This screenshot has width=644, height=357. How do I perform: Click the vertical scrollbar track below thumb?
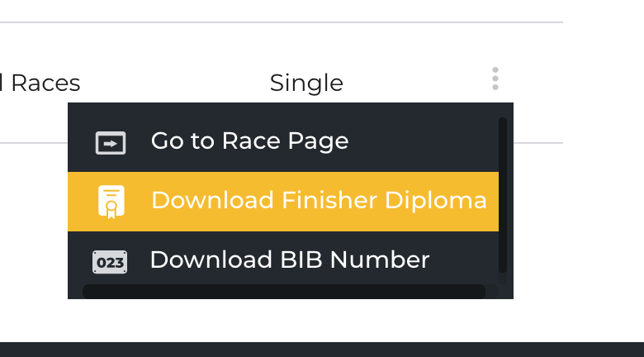503,278
